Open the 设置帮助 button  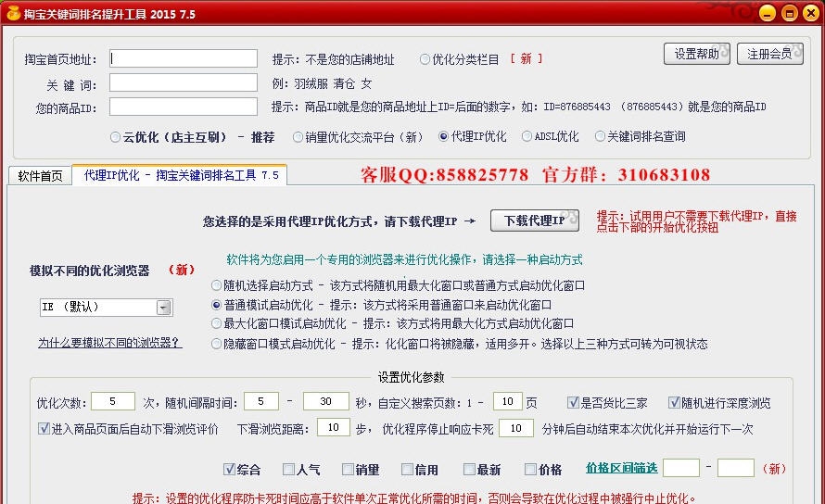[x=697, y=54]
